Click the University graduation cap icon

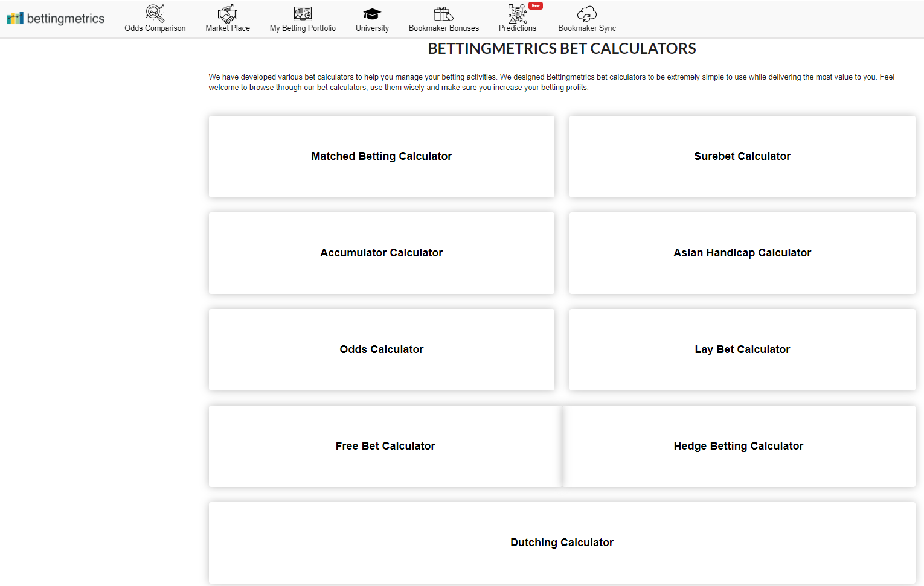coord(372,14)
